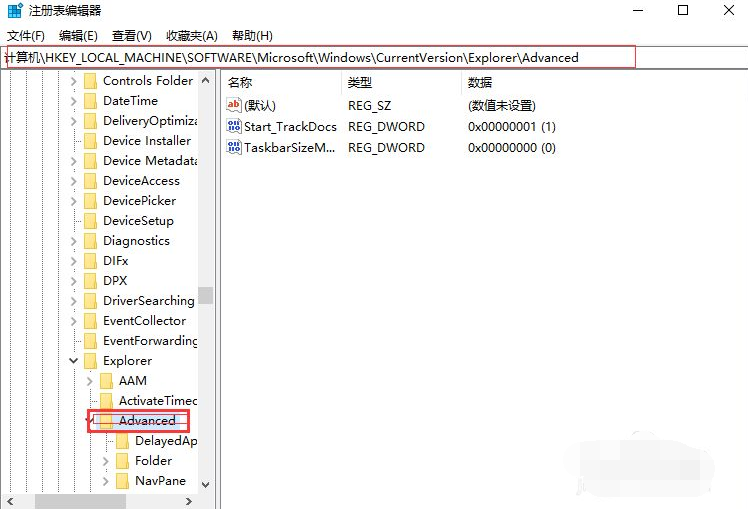Open the 文件(F) menu
Screen dimensions: 748x509
26,35
